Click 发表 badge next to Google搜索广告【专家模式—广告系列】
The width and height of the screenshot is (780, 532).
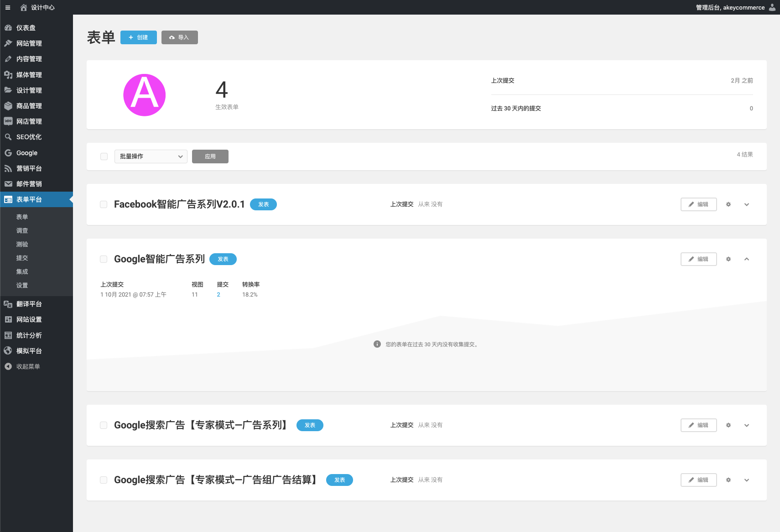coord(310,425)
